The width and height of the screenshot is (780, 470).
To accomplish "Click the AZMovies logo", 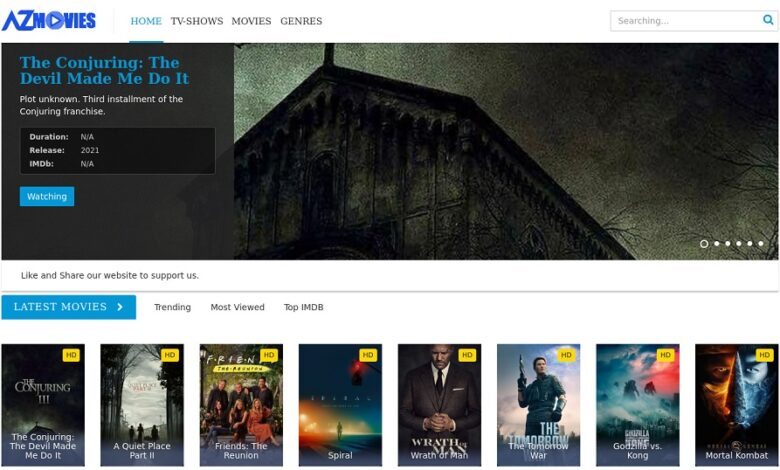I will click(49, 21).
